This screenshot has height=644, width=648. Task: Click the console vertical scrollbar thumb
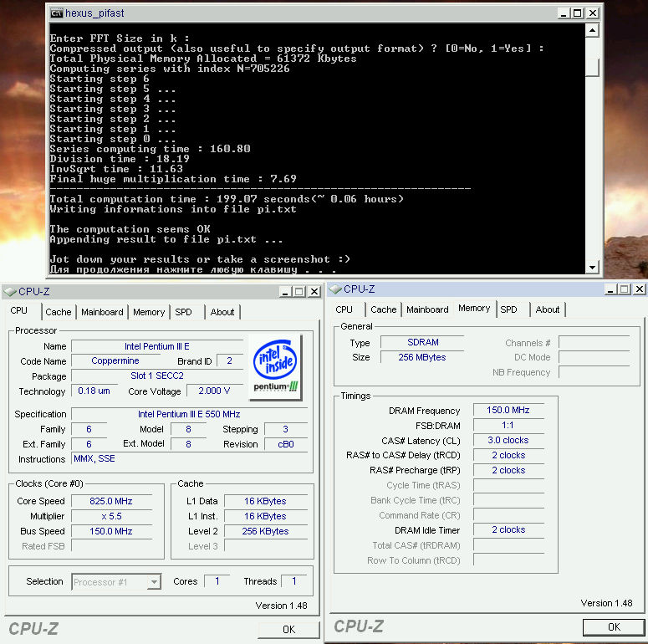coord(592,67)
